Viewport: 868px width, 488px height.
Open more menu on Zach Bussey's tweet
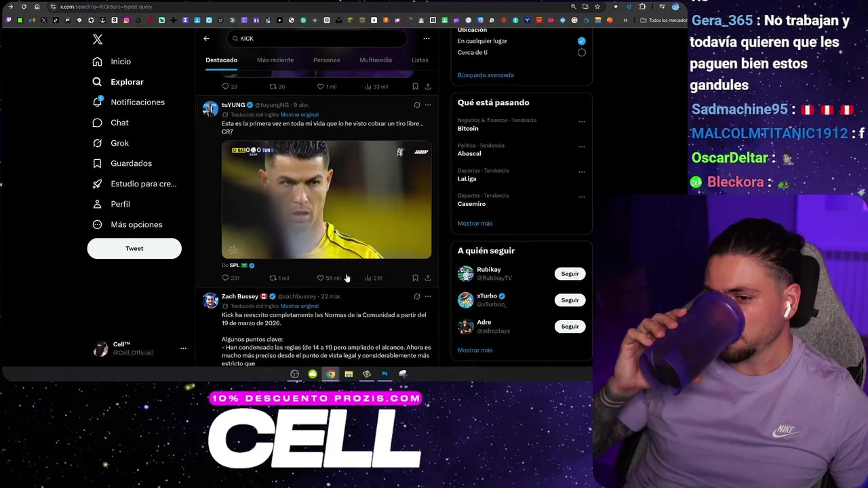(428, 296)
